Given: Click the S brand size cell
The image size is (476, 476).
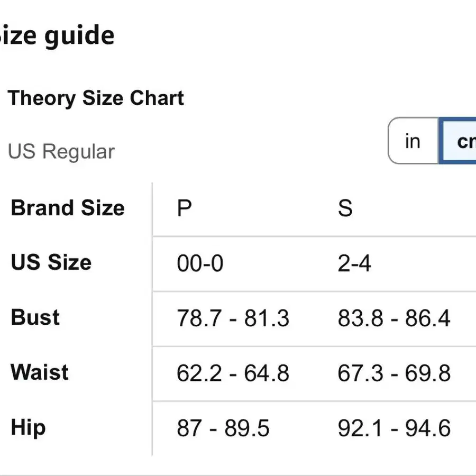Looking at the screenshot, I should (345, 208).
